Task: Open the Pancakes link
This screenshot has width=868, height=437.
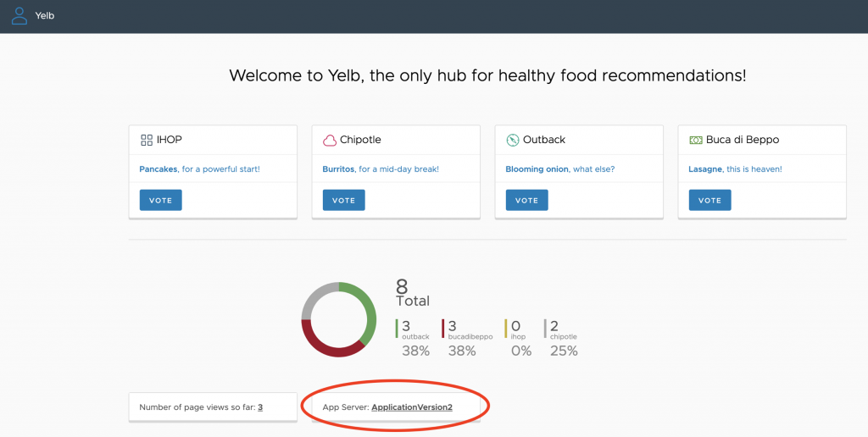Action: click(159, 169)
